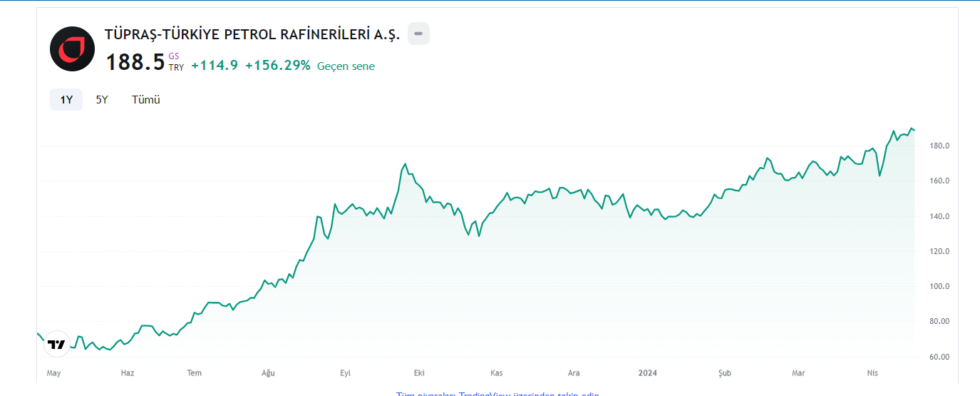
Task: Click the Şub label on time axis
Action: [725, 373]
